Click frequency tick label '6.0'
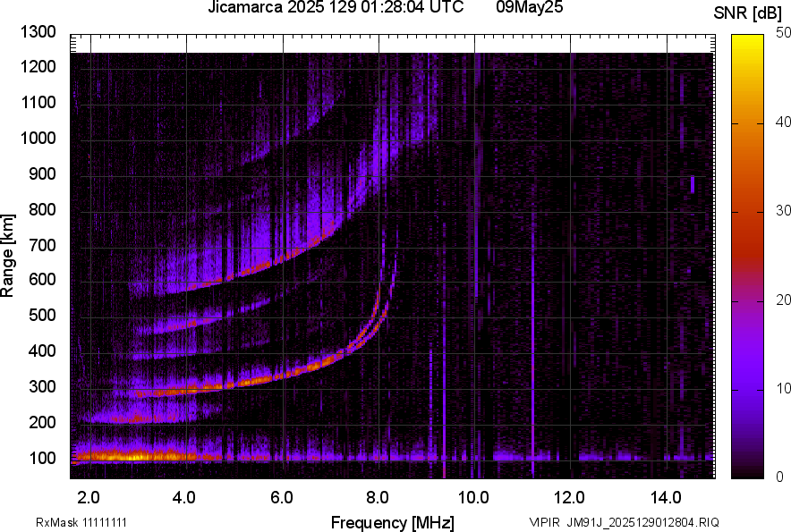791x532 pixels. 282,498
